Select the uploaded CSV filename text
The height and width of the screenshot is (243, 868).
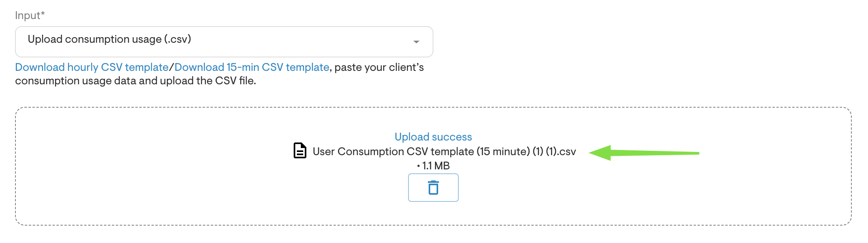tap(444, 151)
